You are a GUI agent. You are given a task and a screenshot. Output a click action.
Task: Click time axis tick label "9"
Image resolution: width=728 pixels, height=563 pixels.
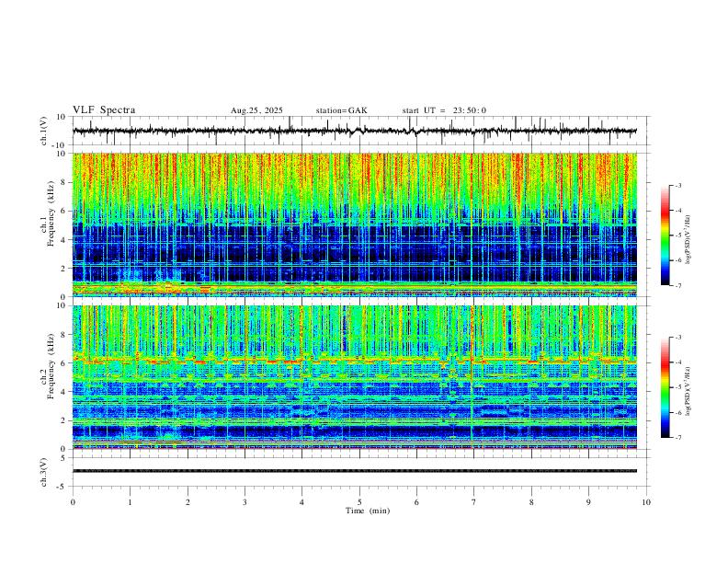pos(588,502)
